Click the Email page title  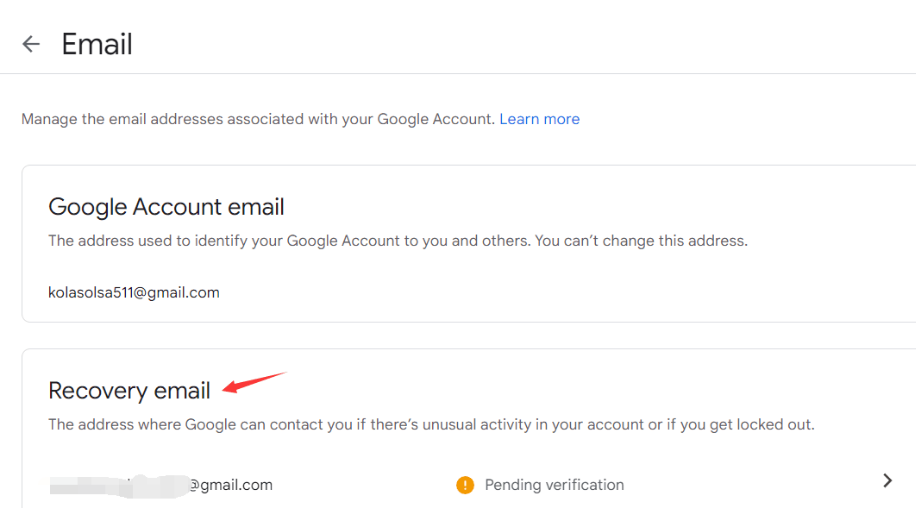[97, 44]
